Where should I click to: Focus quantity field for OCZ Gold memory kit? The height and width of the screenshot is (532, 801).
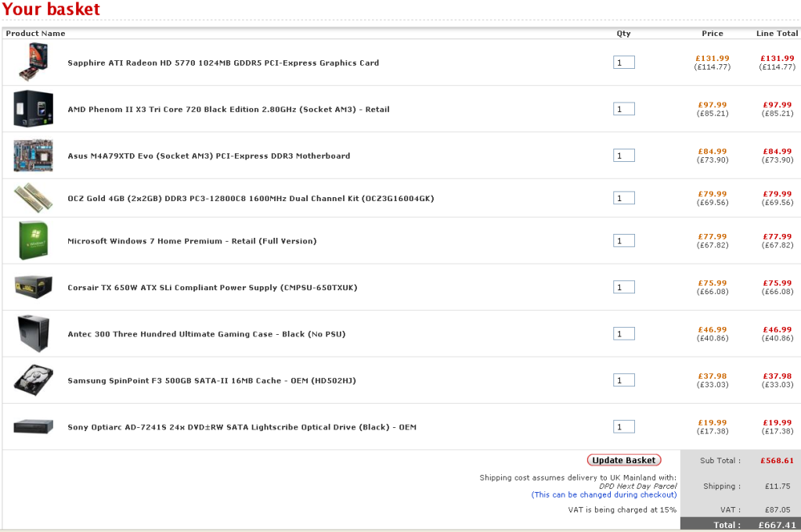(x=624, y=198)
